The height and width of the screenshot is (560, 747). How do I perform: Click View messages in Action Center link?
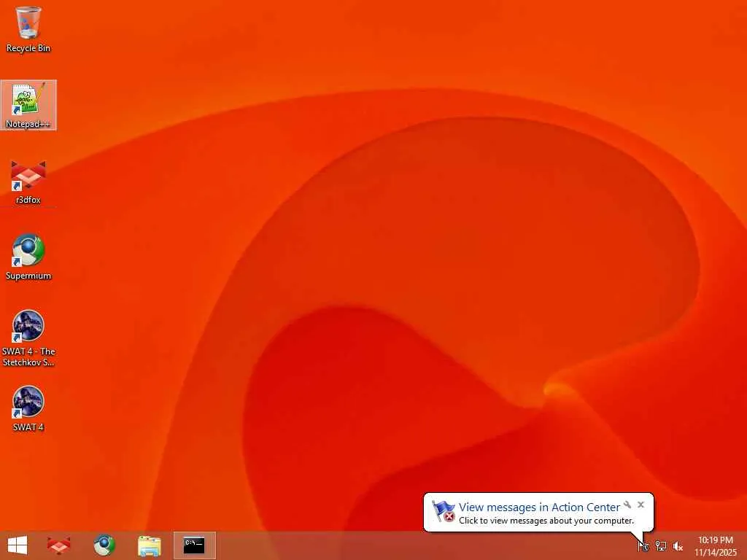[x=539, y=507]
